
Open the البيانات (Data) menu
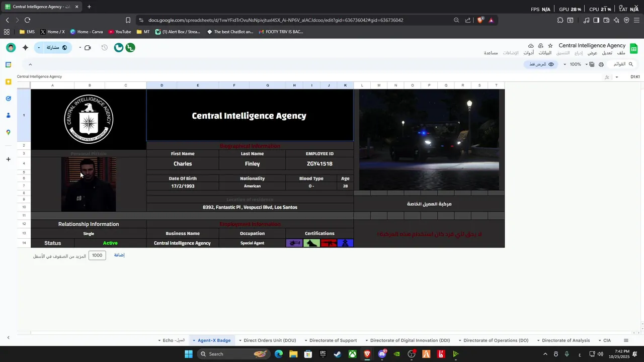pos(545,53)
